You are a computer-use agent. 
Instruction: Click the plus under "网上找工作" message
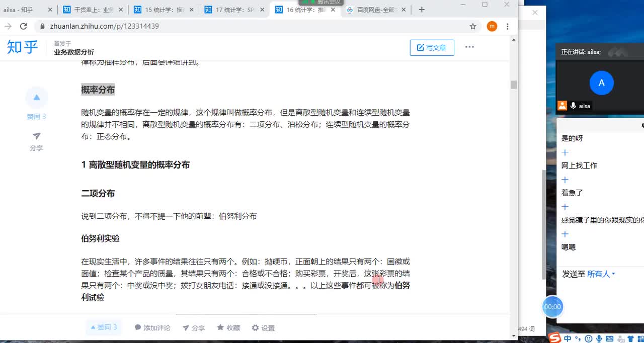[x=565, y=180]
